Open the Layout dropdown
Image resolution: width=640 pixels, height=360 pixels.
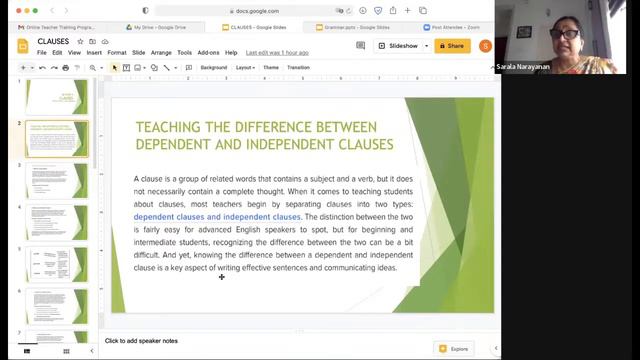click(245, 67)
